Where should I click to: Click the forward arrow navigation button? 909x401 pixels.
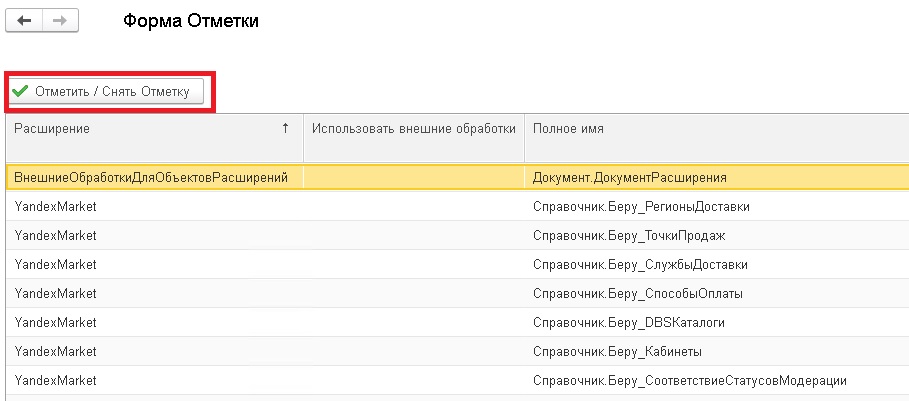tap(60, 21)
